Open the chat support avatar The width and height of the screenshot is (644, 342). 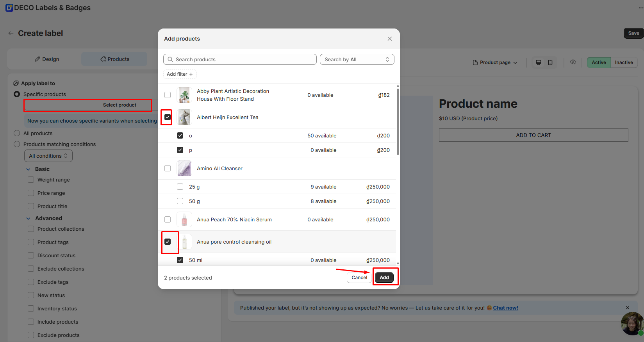[632, 323]
